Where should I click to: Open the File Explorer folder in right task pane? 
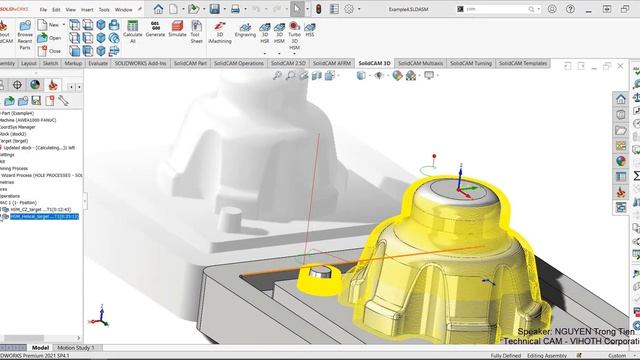point(621,130)
